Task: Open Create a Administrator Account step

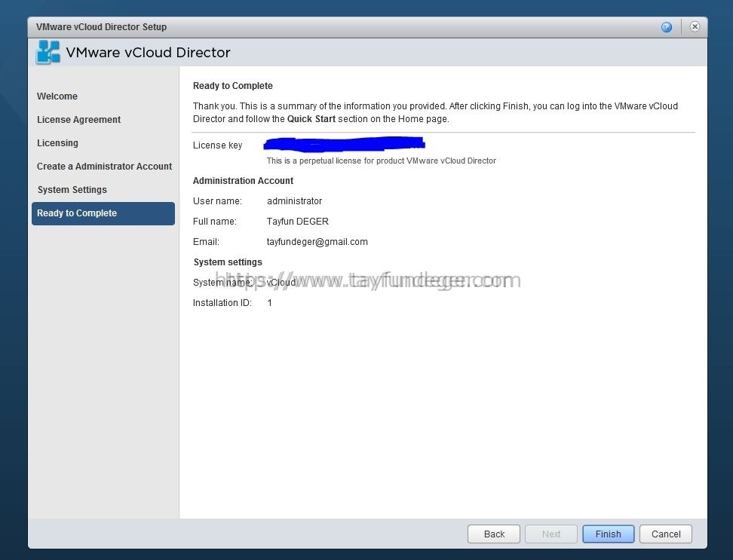Action: pos(104,167)
